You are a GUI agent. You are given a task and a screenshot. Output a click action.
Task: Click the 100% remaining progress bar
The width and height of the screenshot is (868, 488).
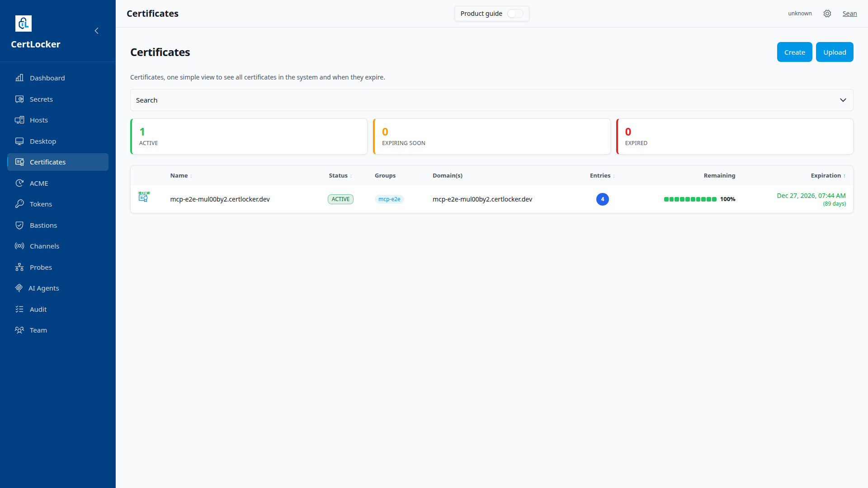coord(690,199)
